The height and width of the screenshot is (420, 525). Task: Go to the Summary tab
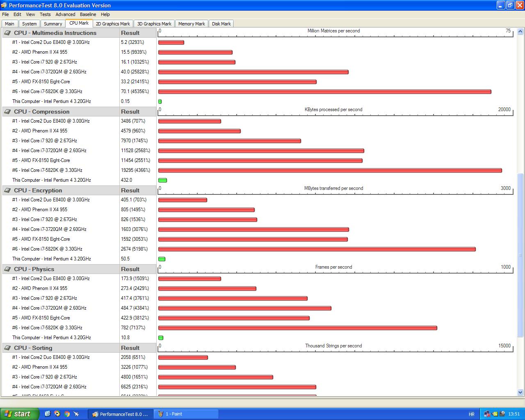click(53, 24)
